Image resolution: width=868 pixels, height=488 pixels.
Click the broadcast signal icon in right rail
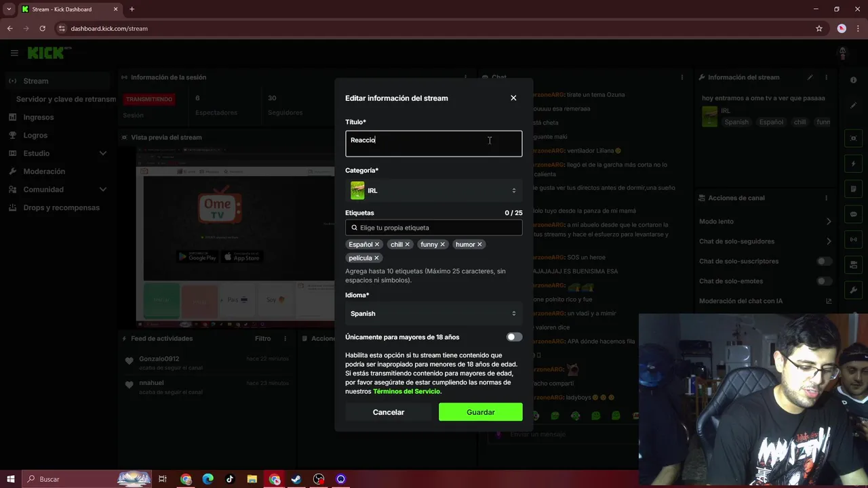pos(854,239)
